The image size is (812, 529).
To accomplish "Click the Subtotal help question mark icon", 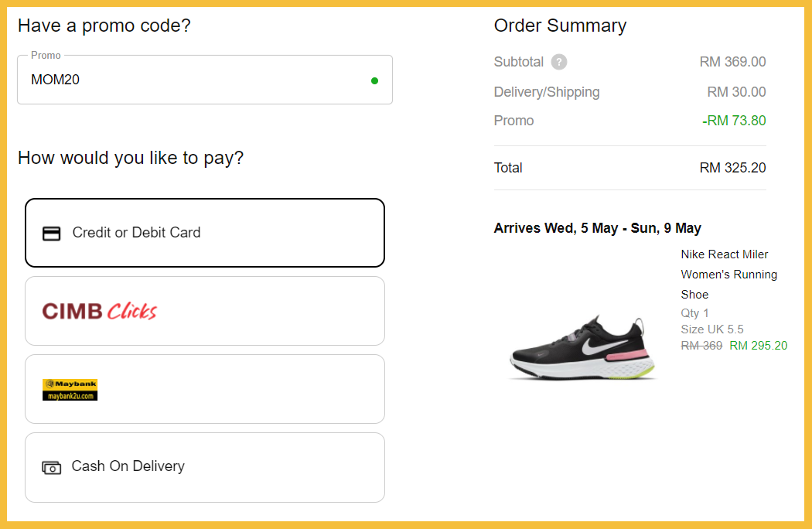I will [x=559, y=62].
